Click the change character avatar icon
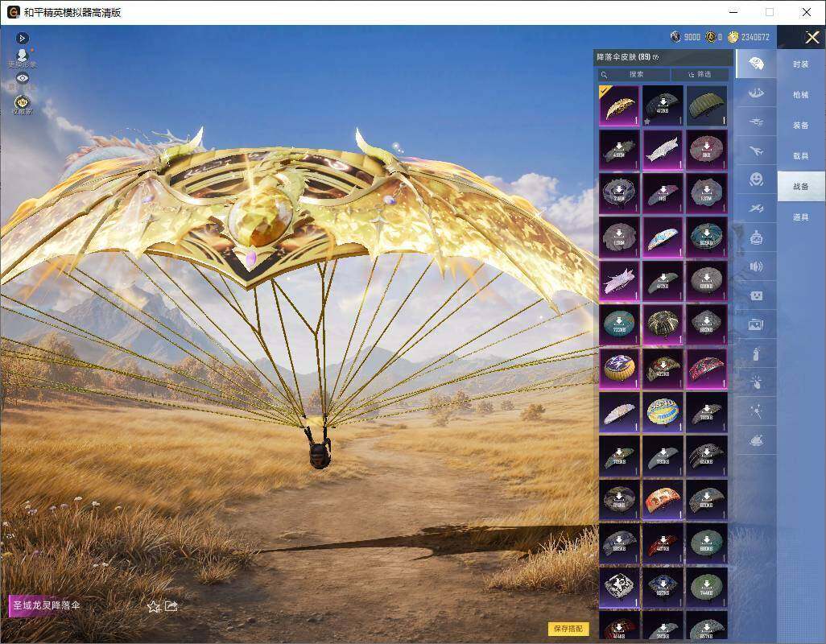Viewport: 826px width, 644px height. (22, 57)
